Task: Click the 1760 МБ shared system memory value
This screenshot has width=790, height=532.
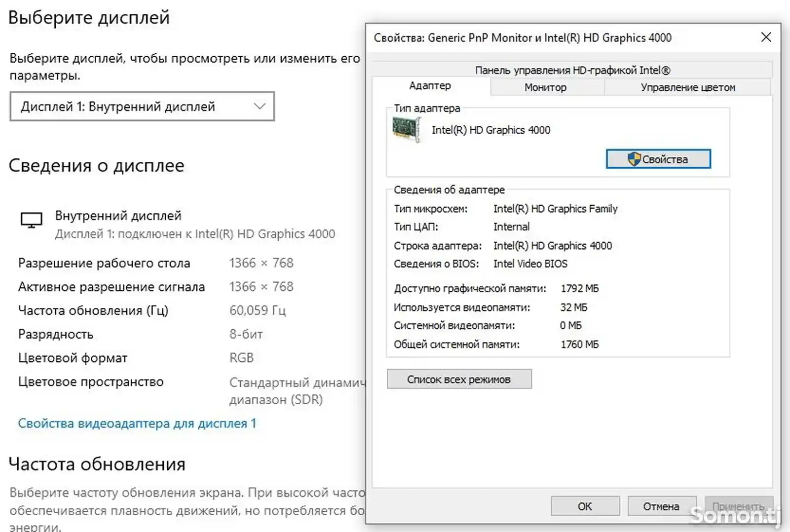Action: 579,344
